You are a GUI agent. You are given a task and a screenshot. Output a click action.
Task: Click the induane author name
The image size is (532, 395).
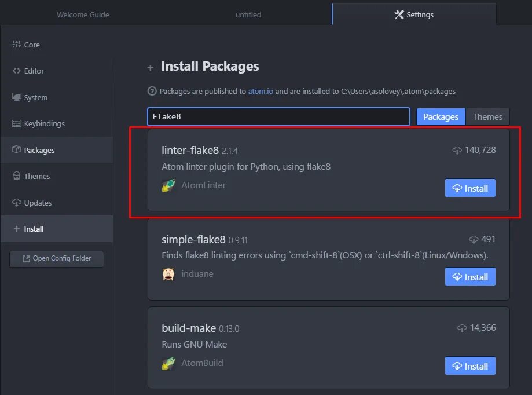point(197,274)
